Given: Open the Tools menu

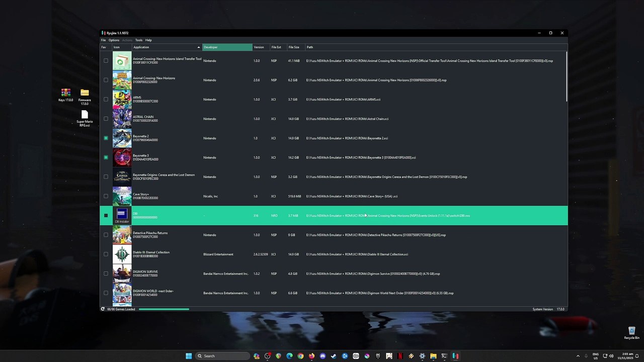Looking at the screenshot, I should 139,40.
